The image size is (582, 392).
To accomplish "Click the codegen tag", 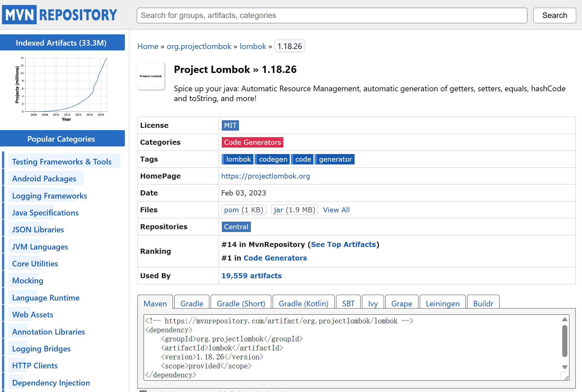I will click(272, 159).
